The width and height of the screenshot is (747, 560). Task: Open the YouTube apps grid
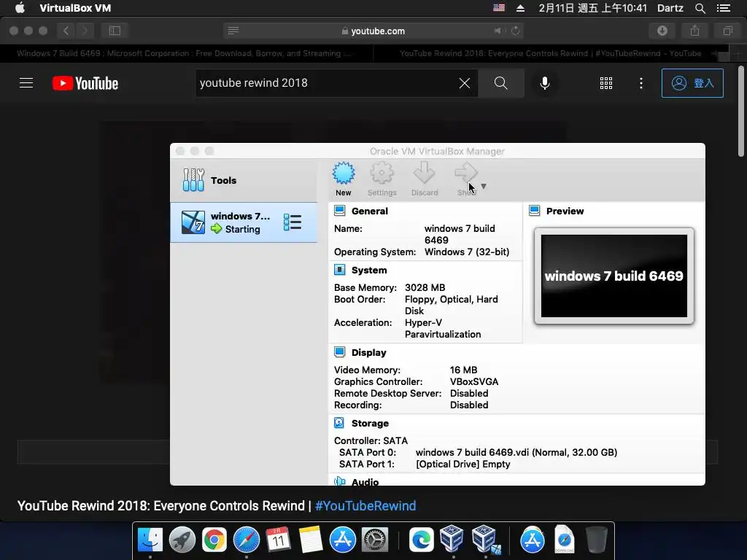[x=606, y=83]
